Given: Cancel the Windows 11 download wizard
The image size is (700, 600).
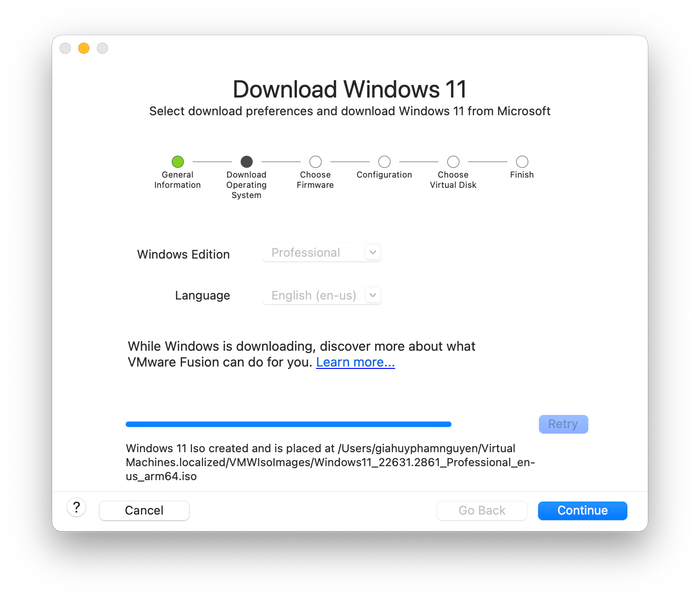Looking at the screenshot, I should point(144,511).
